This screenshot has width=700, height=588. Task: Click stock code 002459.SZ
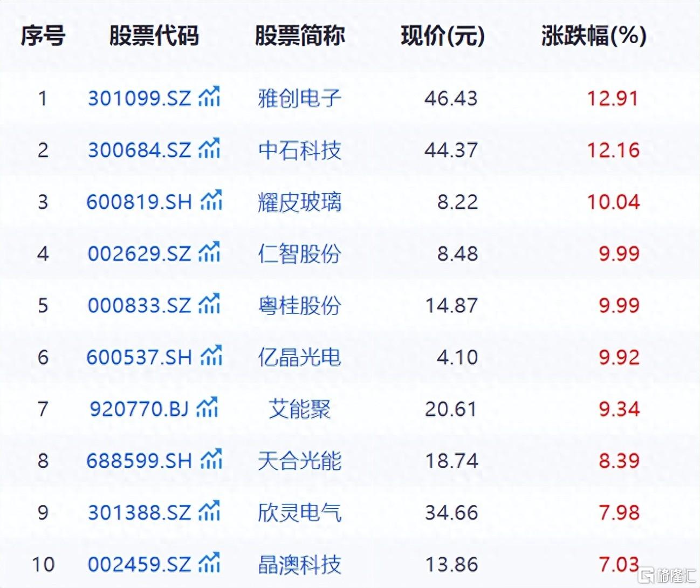(139, 564)
